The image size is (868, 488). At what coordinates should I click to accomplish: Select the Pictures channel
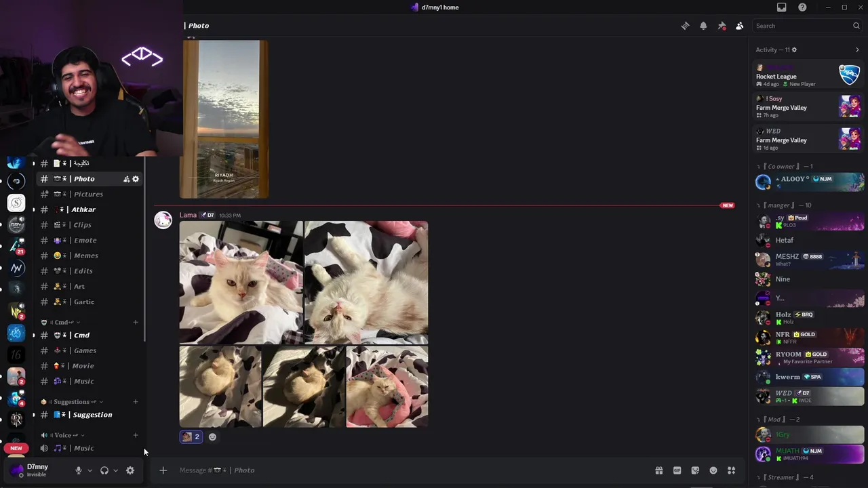(88, 195)
